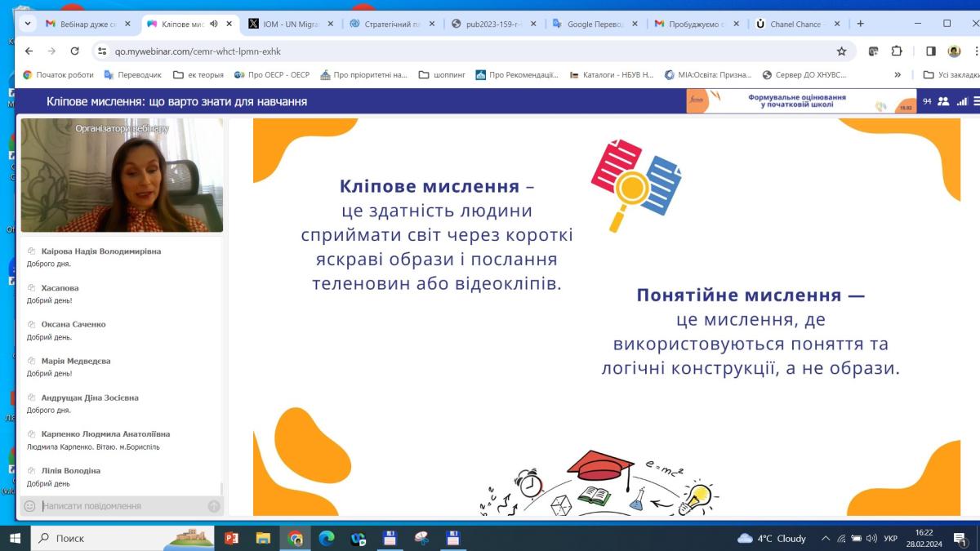The height and width of the screenshot is (551, 980).
Task: Open the Chrome Extensions puzzle icon
Action: [x=897, y=51]
